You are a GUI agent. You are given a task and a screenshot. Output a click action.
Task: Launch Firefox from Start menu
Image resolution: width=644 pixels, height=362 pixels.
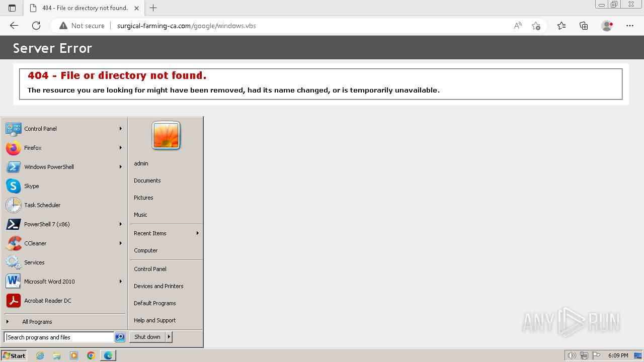click(x=64, y=148)
